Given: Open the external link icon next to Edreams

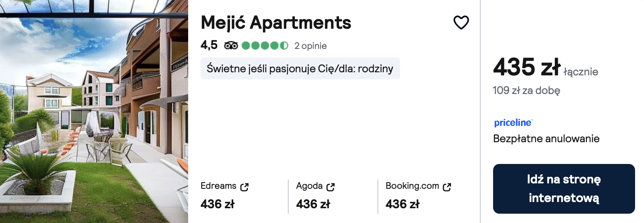Looking at the screenshot, I should [244, 187].
